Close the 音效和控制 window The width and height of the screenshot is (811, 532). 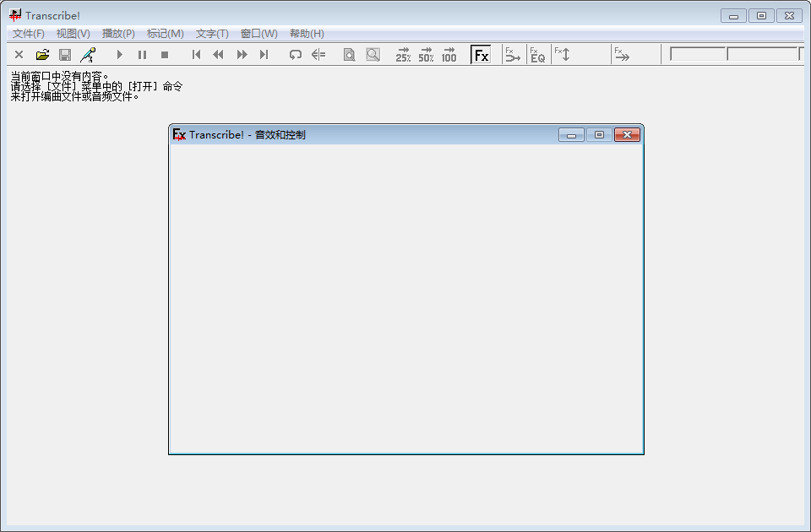coord(628,135)
